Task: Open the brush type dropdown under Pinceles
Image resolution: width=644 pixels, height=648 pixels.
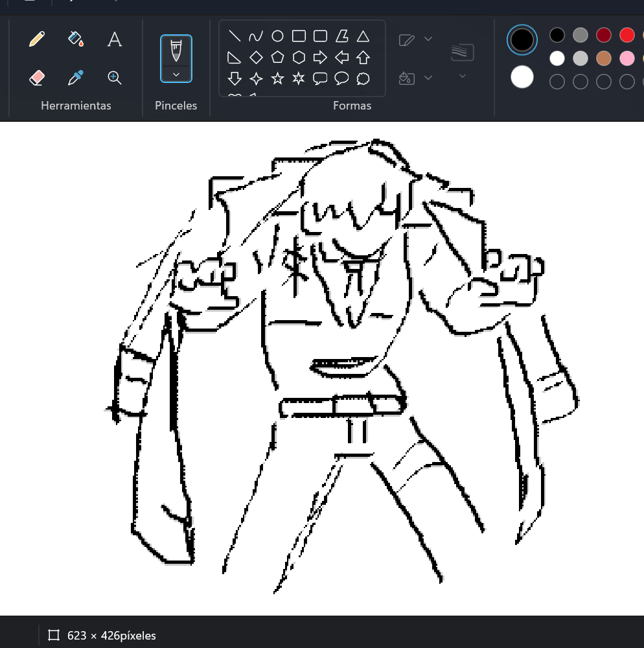Action: tap(176, 75)
